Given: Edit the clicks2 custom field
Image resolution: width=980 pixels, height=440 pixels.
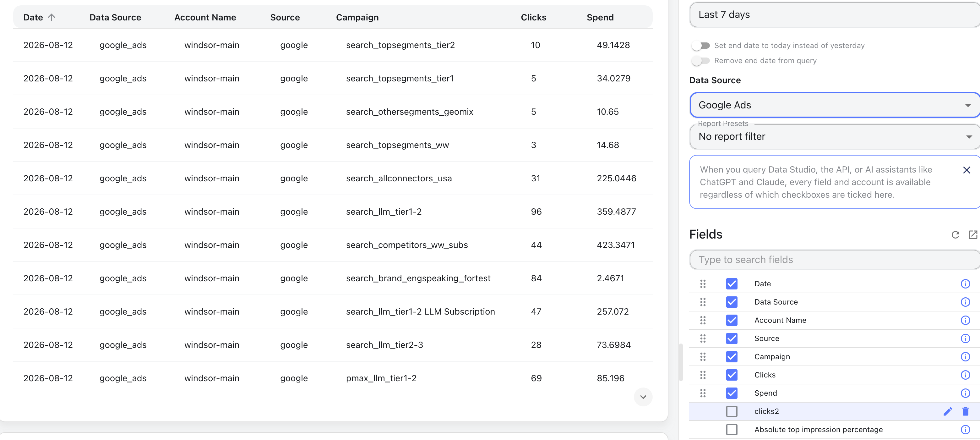Looking at the screenshot, I should (x=948, y=411).
